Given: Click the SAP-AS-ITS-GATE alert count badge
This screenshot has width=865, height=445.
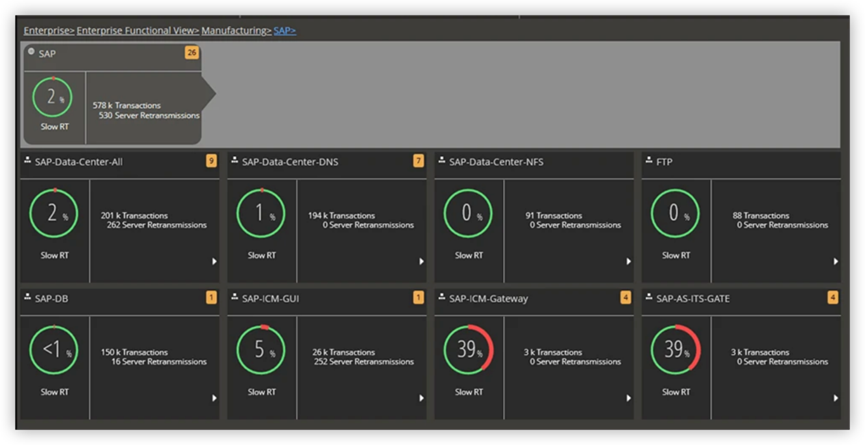Looking at the screenshot, I should tap(833, 297).
